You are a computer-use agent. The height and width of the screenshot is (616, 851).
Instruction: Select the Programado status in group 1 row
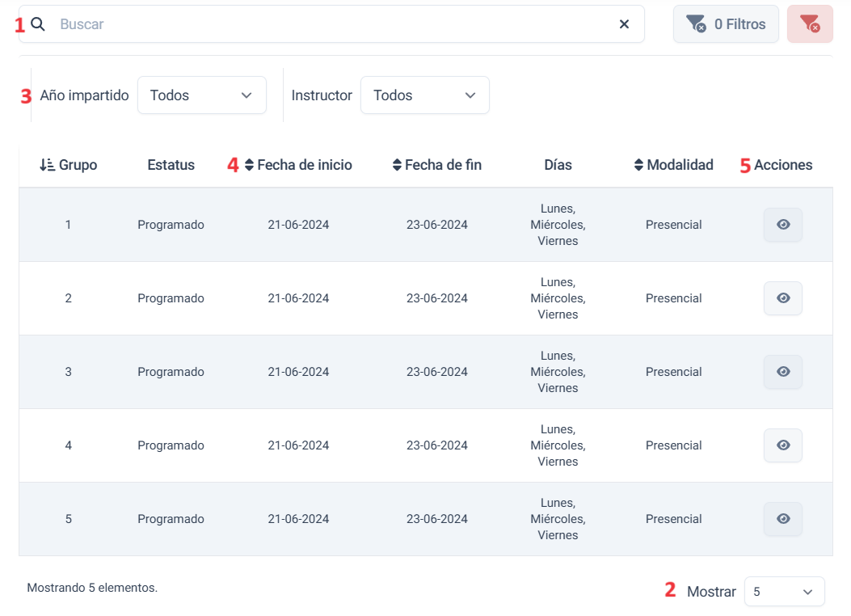click(x=171, y=225)
